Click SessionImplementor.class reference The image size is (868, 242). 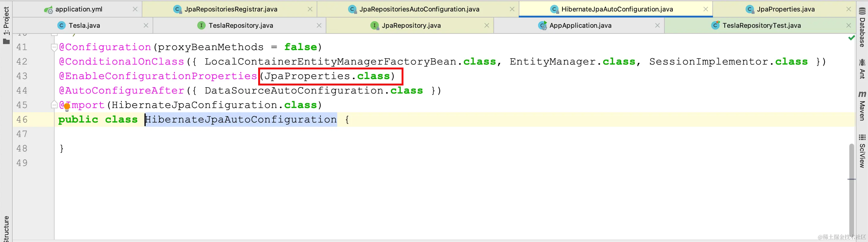point(728,62)
